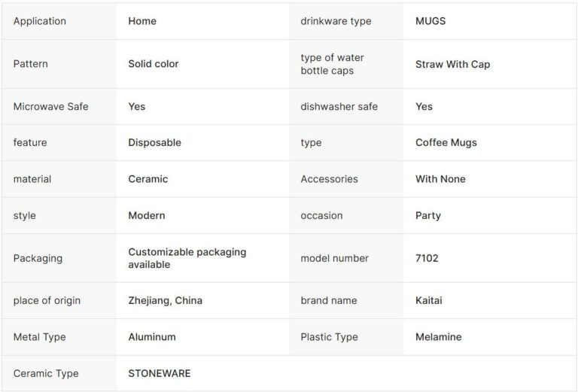The height and width of the screenshot is (392, 578).
Task: Select the model number '7102'
Action: point(427,258)
